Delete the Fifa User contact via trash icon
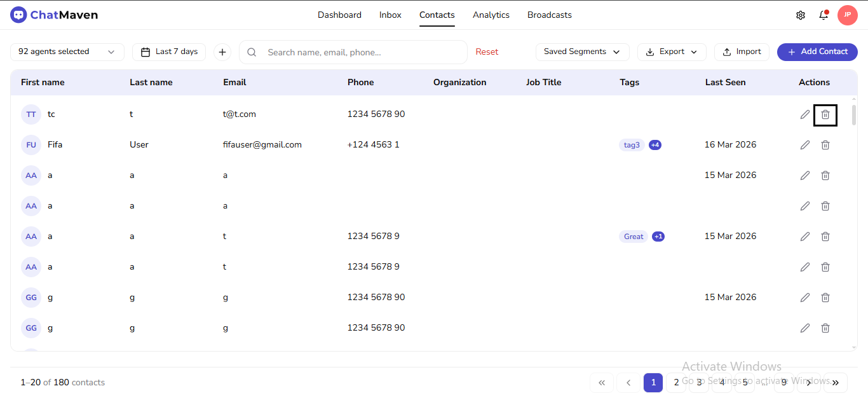 (825, 144)
